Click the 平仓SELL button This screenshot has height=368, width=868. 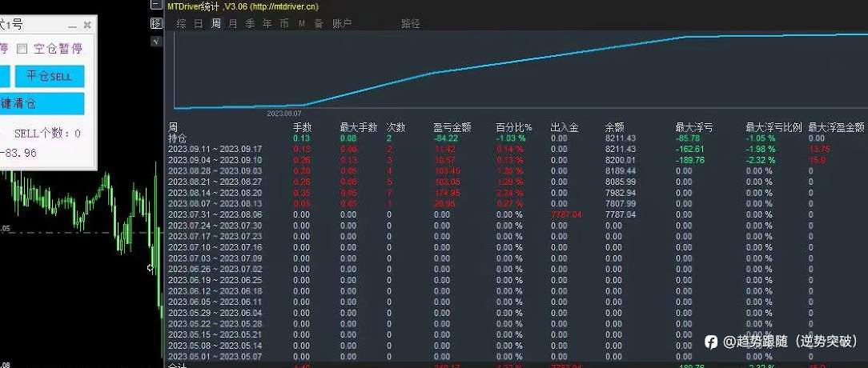pos(50,76)
